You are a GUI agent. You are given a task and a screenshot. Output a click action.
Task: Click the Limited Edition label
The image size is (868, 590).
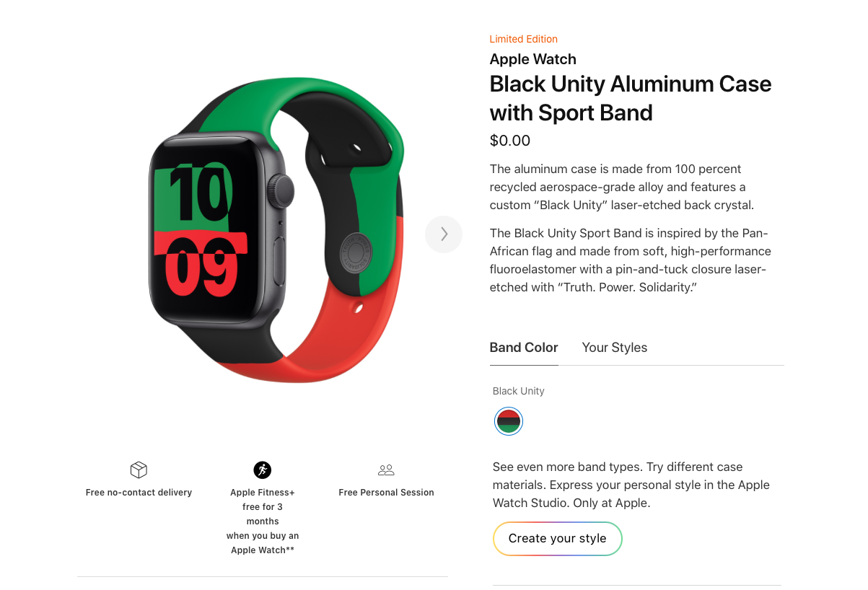524,39
